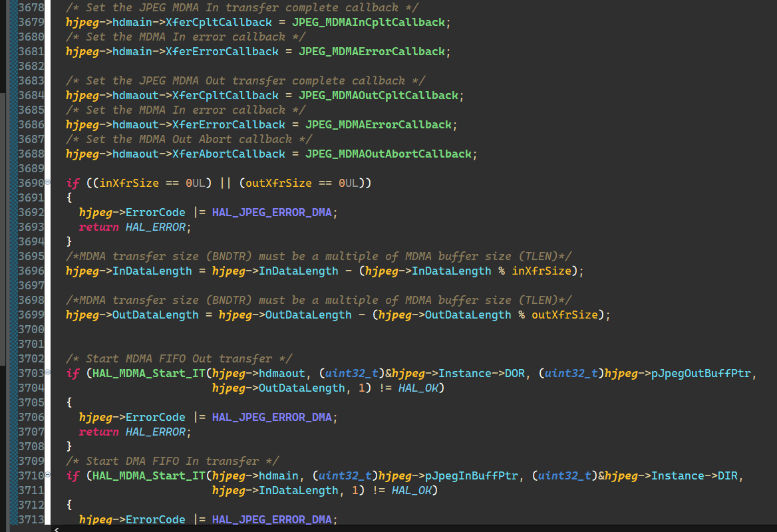Click outXfrSize at the end of line 3699
777x532 pixels.
[564, 315]
